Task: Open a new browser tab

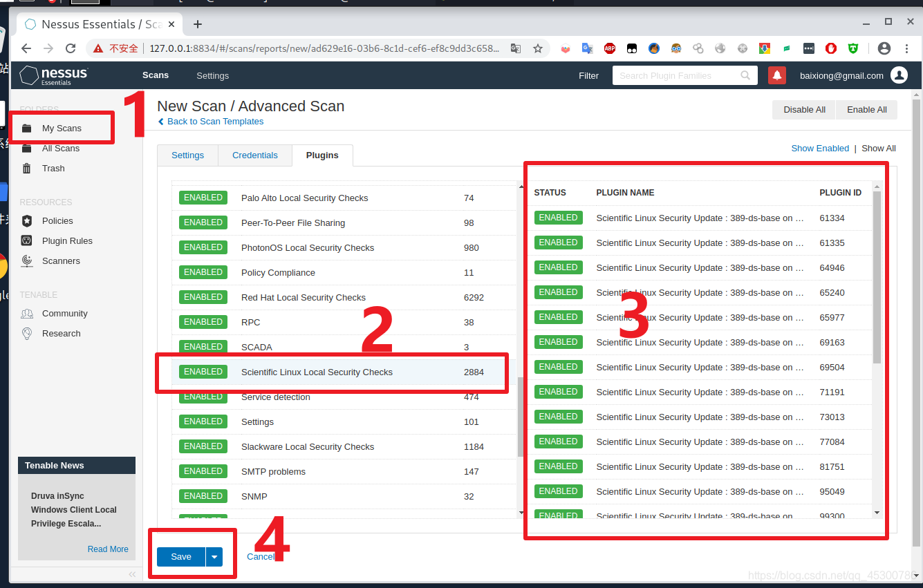Action: click(198, 24)
